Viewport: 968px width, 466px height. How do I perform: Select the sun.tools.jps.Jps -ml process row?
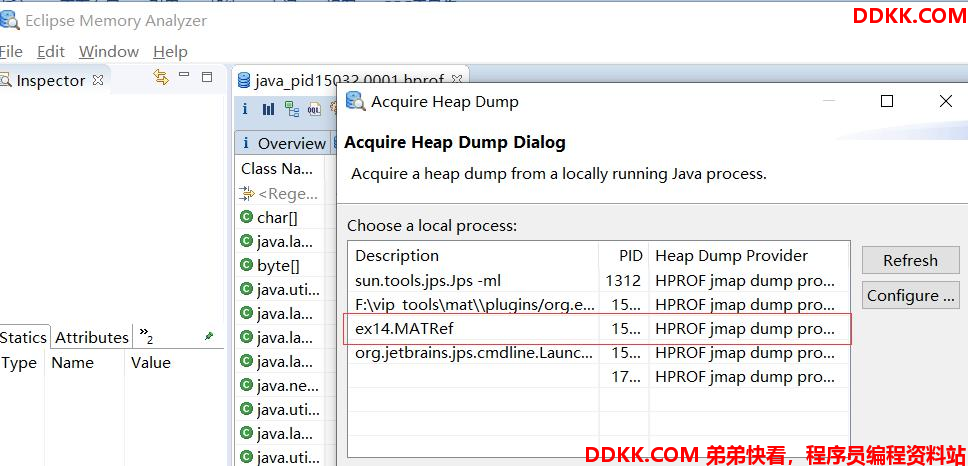point(599,281)
